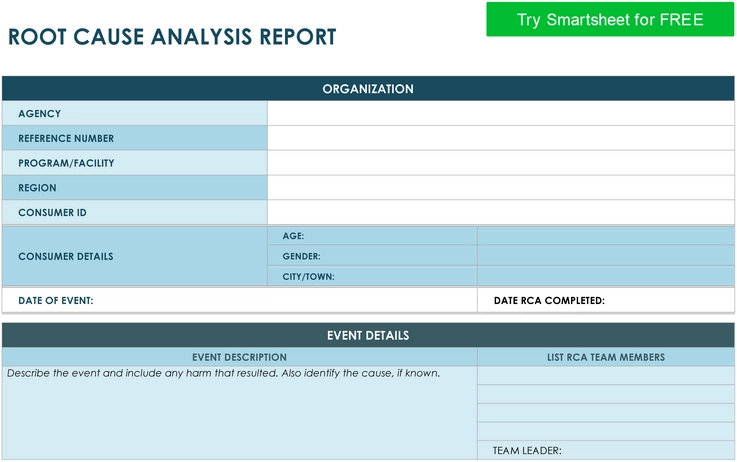This screenshot has width=737, height=462.
Task: Select the AGENCY label cell
Action: pos(135,113)
